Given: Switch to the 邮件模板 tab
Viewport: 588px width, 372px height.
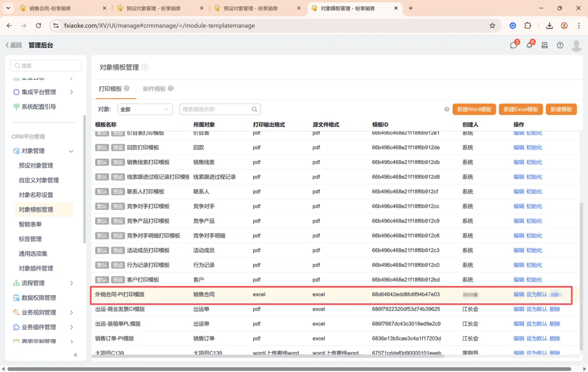Looking at the screenshot, I should 154,89.
